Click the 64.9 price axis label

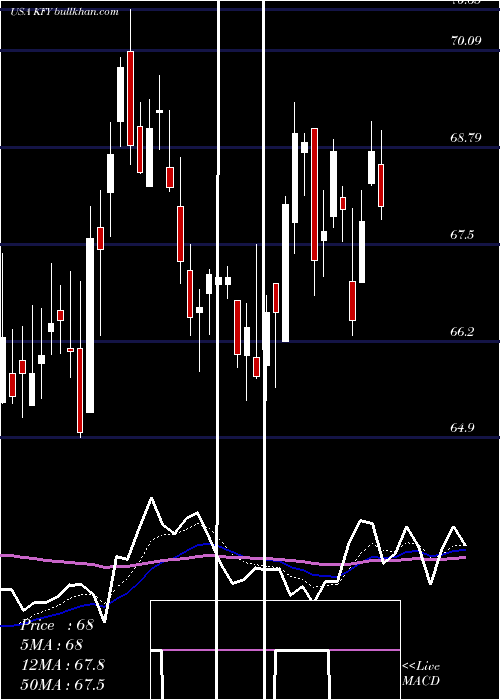462,428
